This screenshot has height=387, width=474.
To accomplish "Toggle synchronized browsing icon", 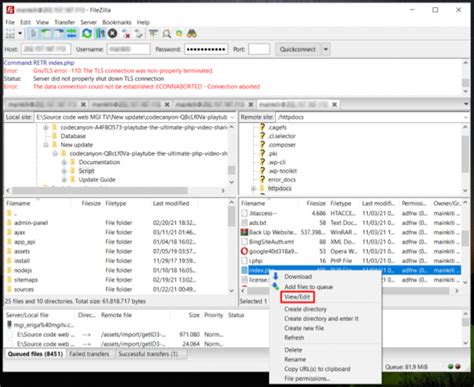I will pyautogui.click(x=179, y=34).
